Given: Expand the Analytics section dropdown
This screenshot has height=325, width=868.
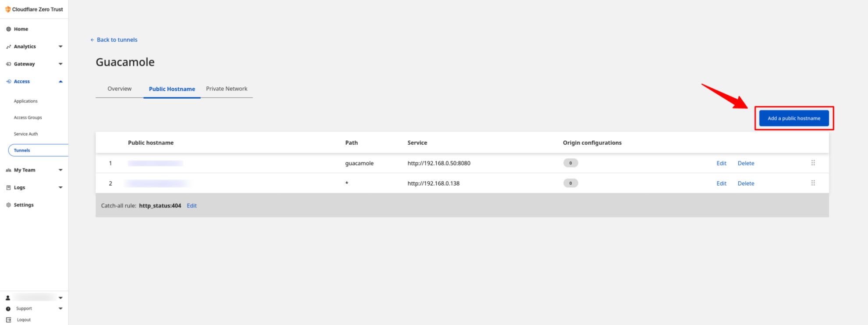Looking at the screenshot, I should point(60,46).
